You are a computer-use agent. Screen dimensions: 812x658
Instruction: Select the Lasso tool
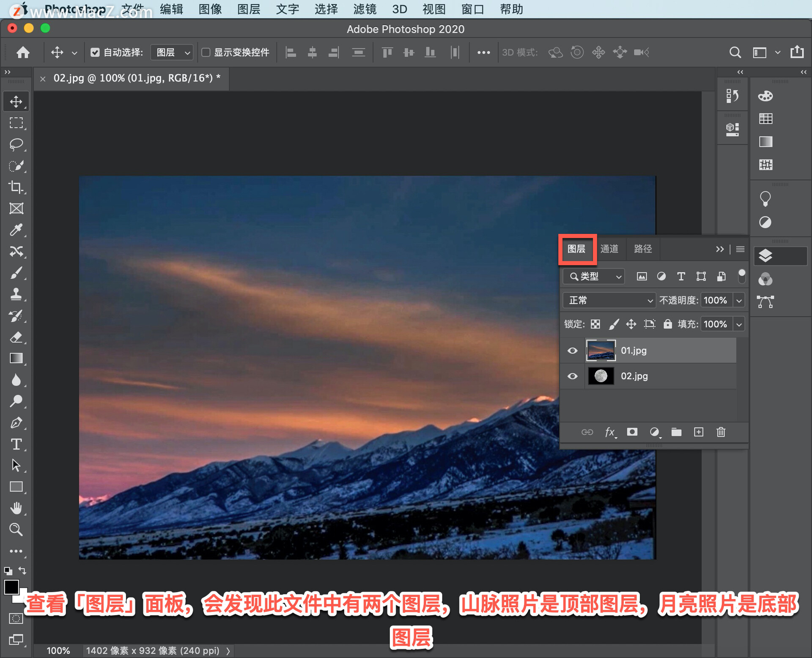coord(16,145)
